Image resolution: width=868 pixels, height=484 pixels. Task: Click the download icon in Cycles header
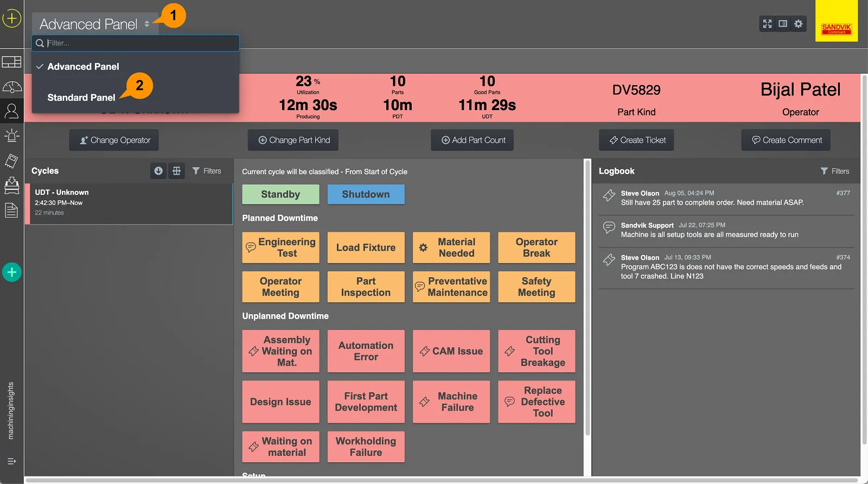[x=158, y=171]
